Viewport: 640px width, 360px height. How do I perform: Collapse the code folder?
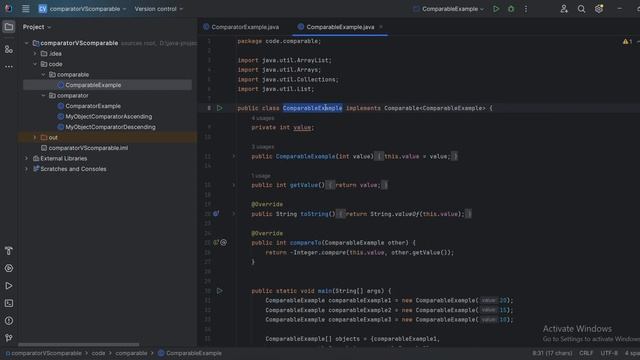(x=35, y=64)
